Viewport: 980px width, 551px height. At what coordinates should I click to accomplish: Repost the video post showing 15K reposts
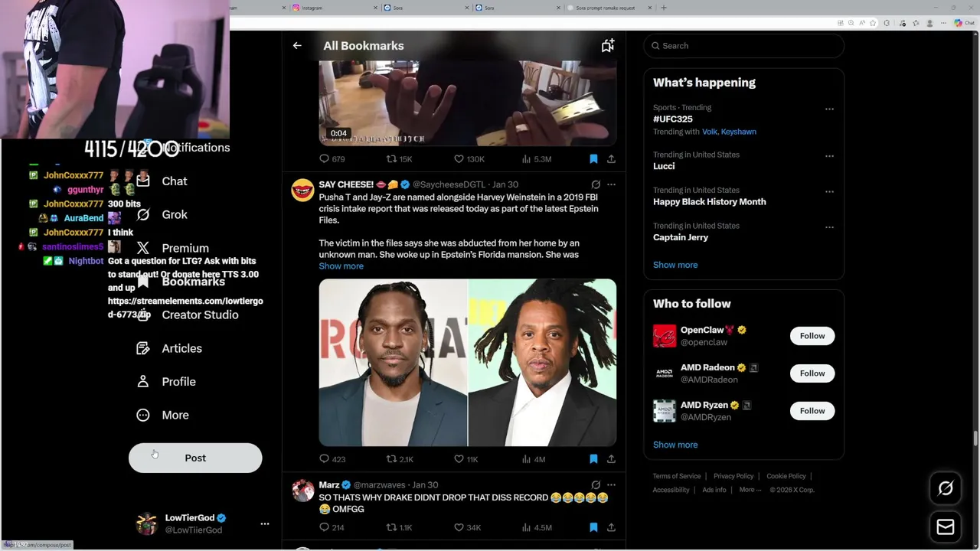click(399, 159)
